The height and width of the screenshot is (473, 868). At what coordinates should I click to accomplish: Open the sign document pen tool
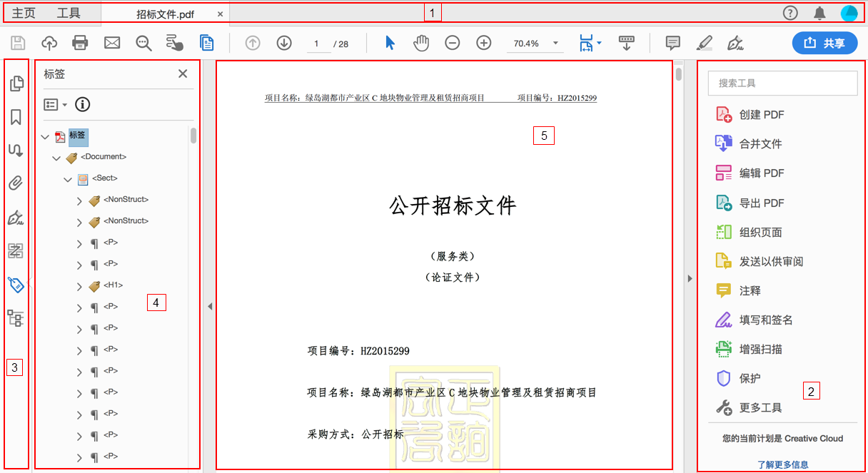[x=736, y=43]
